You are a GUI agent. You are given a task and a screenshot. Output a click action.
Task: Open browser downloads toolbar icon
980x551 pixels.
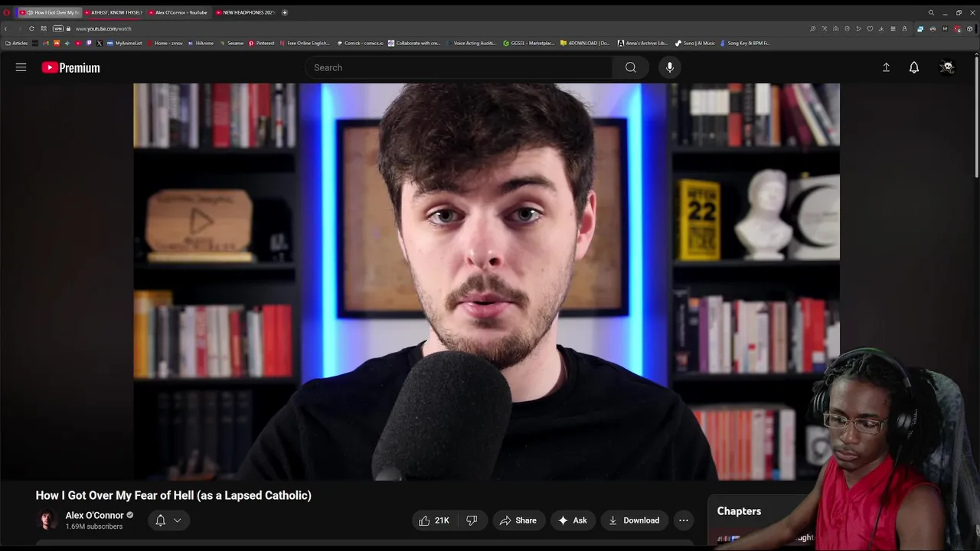(881, 28)
